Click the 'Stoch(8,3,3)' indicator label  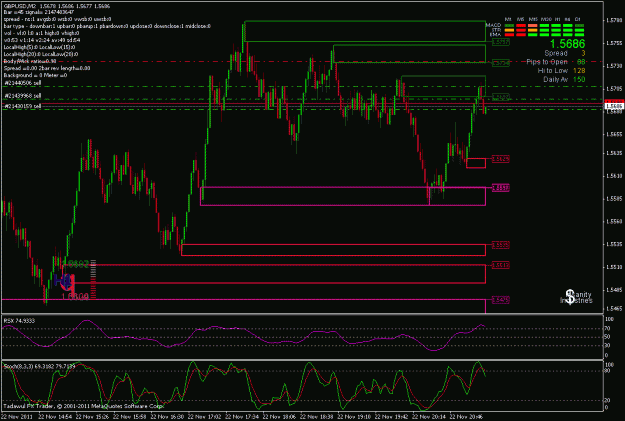coord(39,366)
